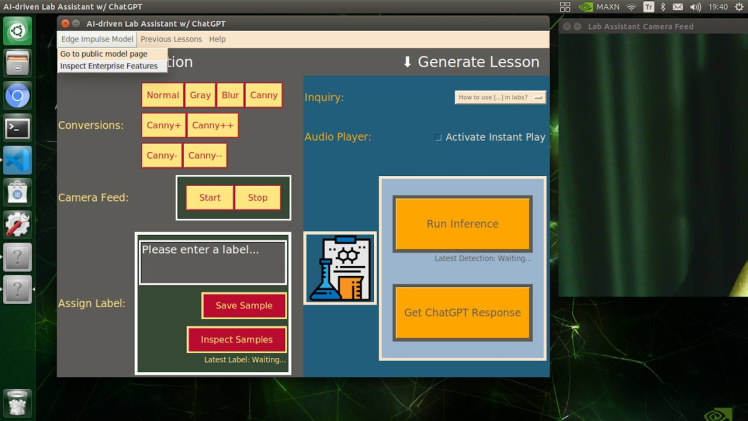Open Visual Studio Code from the dock
748x421 pixels.
pyautogui.click(x=17, y=160)
